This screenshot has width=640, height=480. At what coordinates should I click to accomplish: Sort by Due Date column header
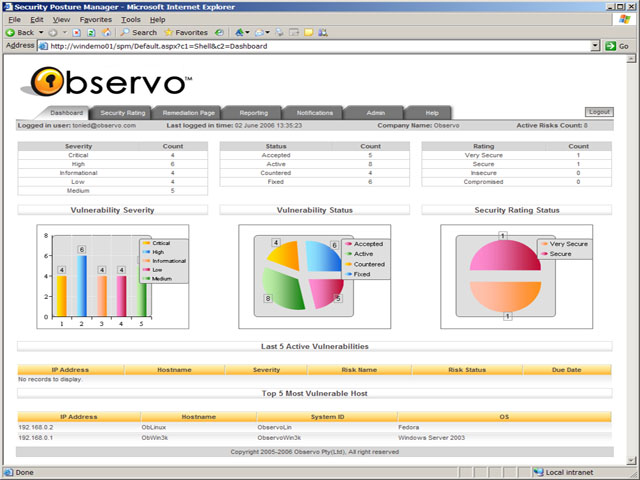tap(567, 370)
